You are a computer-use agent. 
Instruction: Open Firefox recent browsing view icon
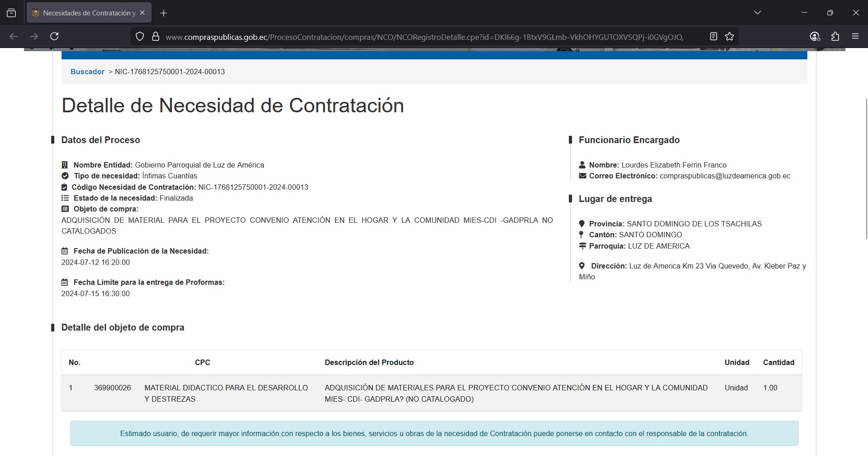[11, 13]
